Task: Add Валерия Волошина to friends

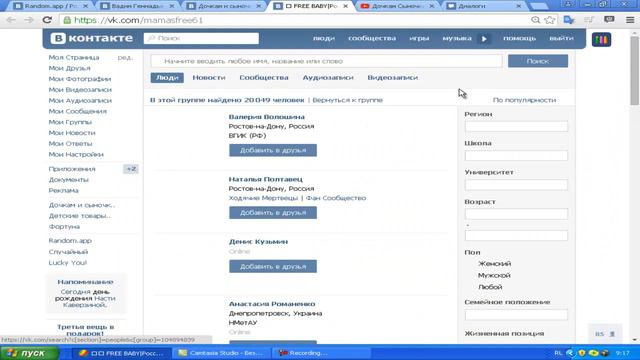Action: [273, 150]
